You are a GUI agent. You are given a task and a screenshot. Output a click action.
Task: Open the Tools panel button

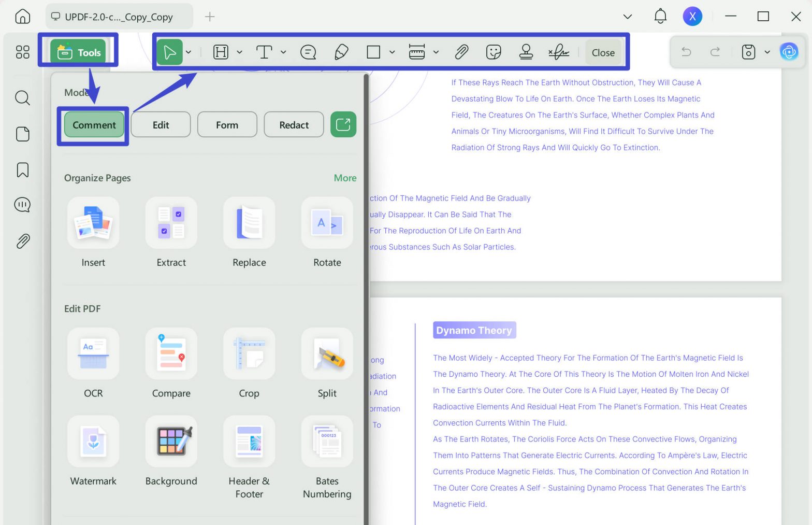pos(79,52)
